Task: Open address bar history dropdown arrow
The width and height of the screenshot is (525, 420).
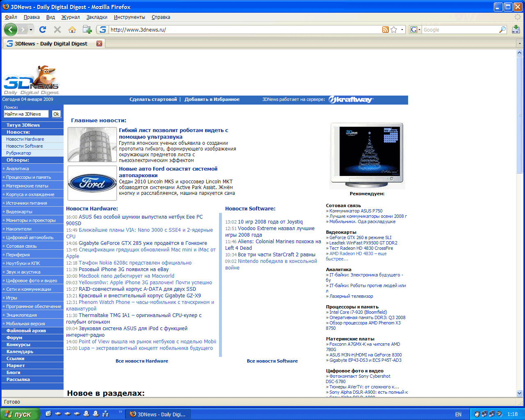Action: point(402,30)
